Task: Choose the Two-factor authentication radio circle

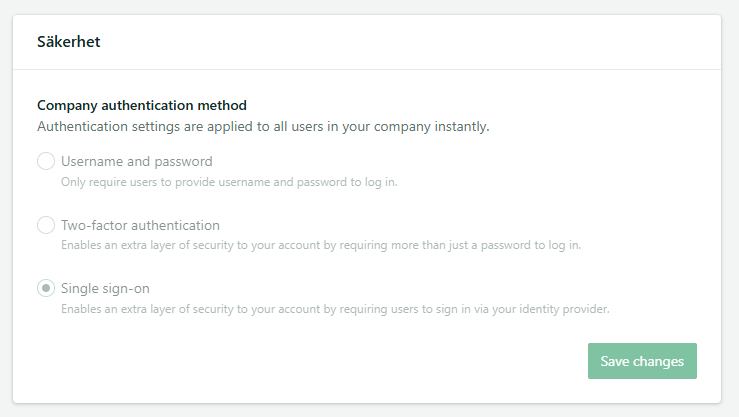Action: point(46,225)
